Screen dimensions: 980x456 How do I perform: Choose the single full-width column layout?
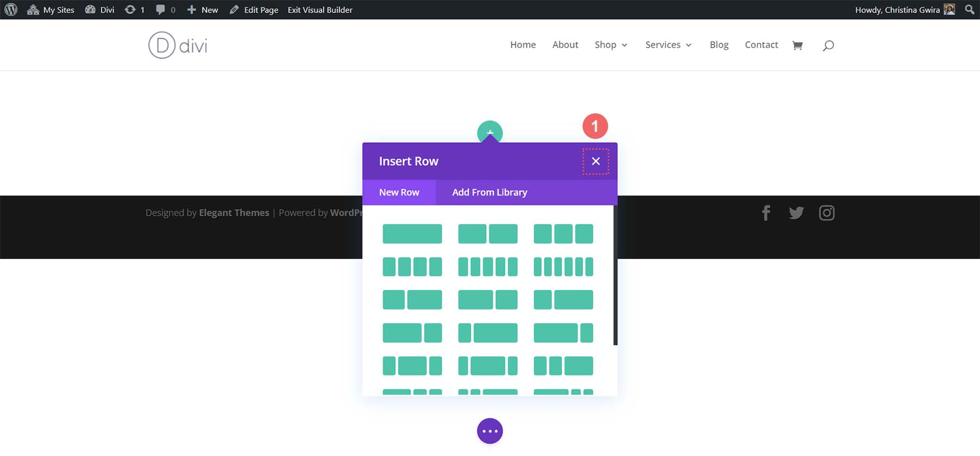click(412, 234)
